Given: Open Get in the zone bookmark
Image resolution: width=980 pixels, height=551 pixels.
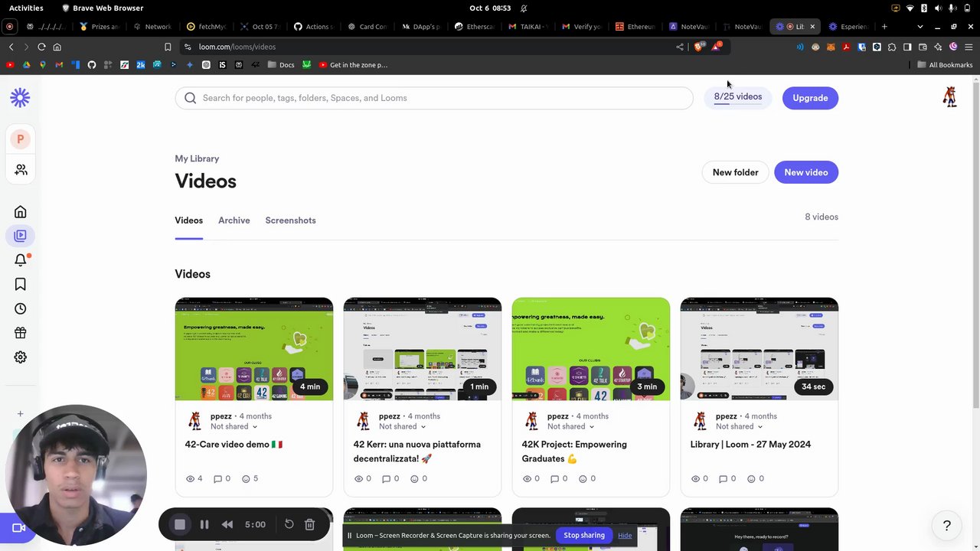Looking at the screenshot, I should [353, 65].
